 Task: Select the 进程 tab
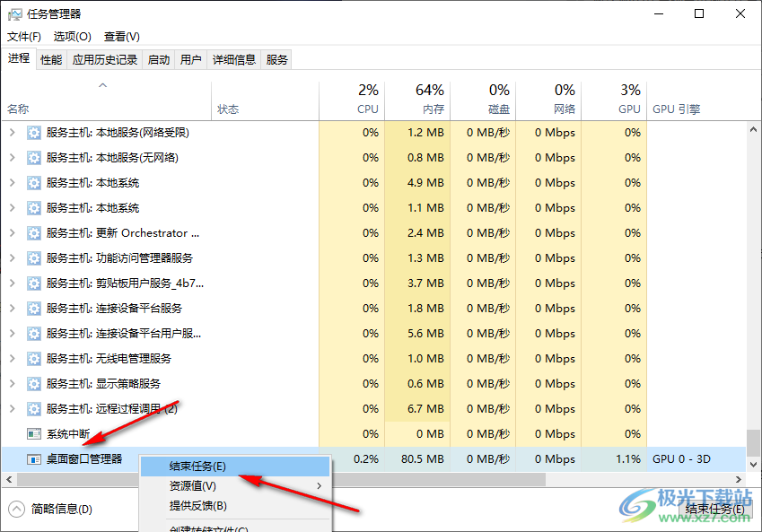[19, 58]
